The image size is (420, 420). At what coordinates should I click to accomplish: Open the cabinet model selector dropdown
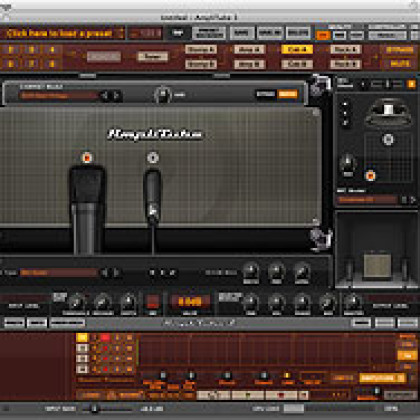59,96
